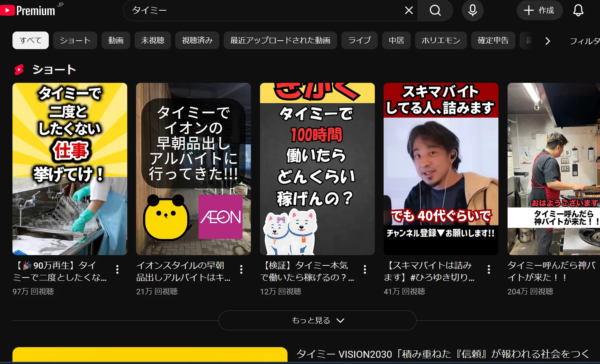Viewport: 600px width, 364px height.
Task: Select the 最近アップロードされた動画 chip
Action: click(280, 40)
